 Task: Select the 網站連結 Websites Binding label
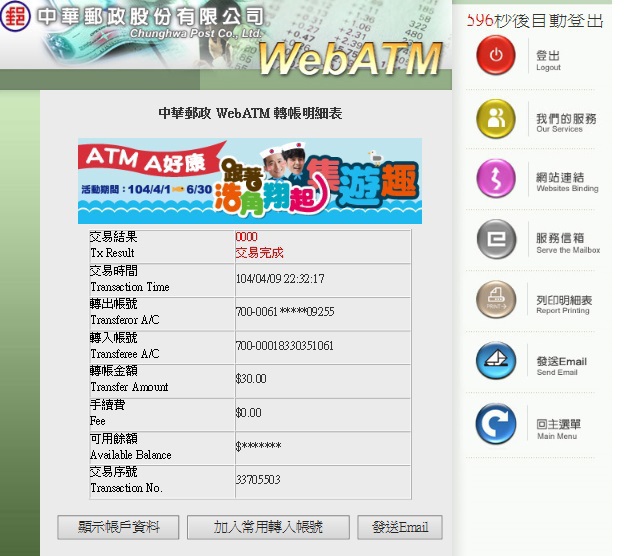567,182
